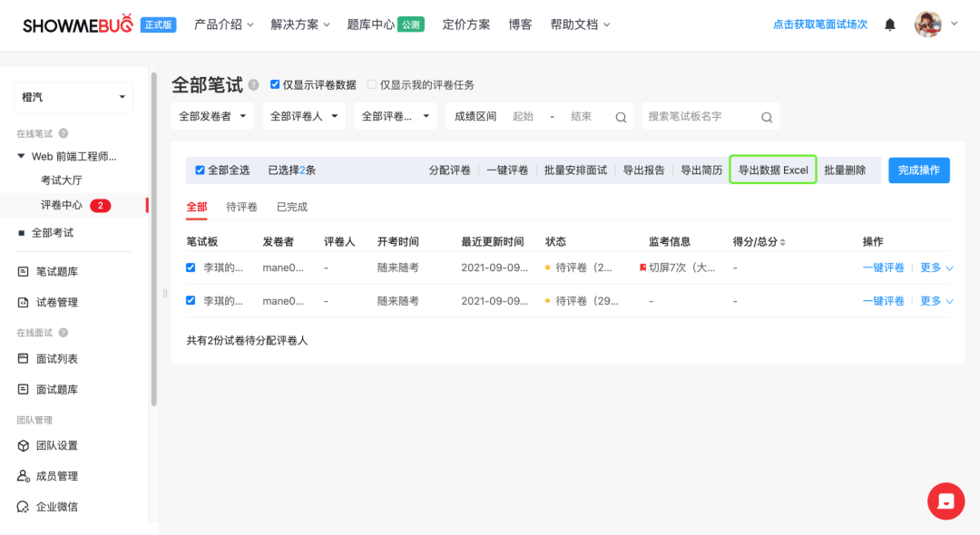This screenshot has height=535, width=980.
Task: Open the 橙汽 team dropdown
Action: (73, 97)
